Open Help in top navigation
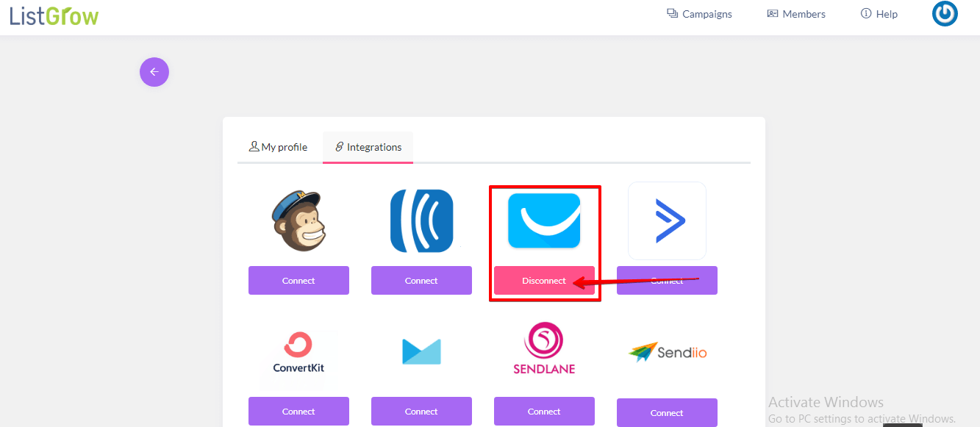This screenshot has height=427, width=980. [879, 14]
